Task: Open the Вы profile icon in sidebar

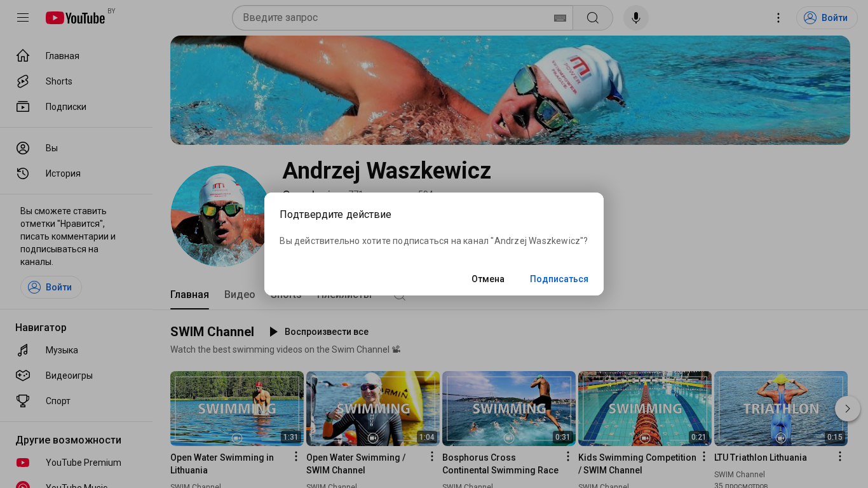Action: (23, 148)
